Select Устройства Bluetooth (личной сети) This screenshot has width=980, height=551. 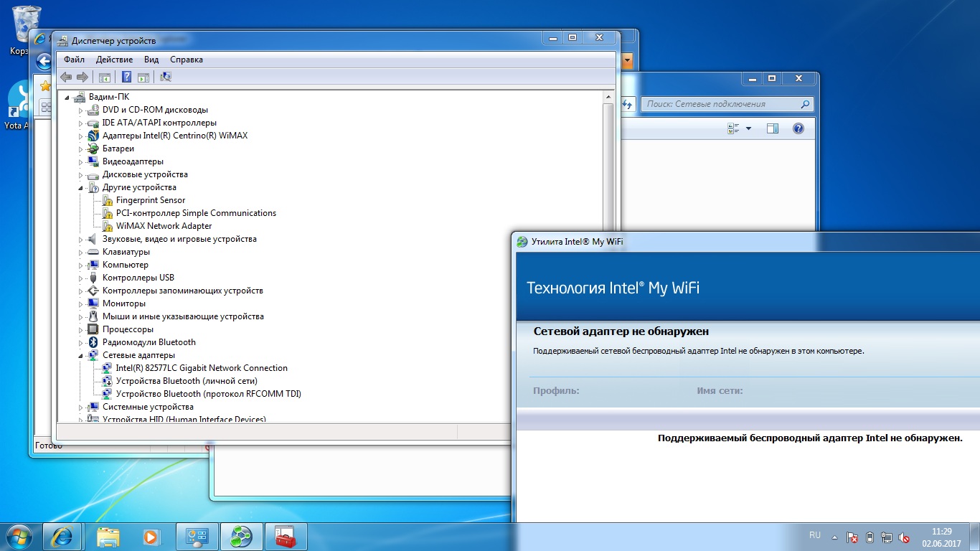click(187, 381)
